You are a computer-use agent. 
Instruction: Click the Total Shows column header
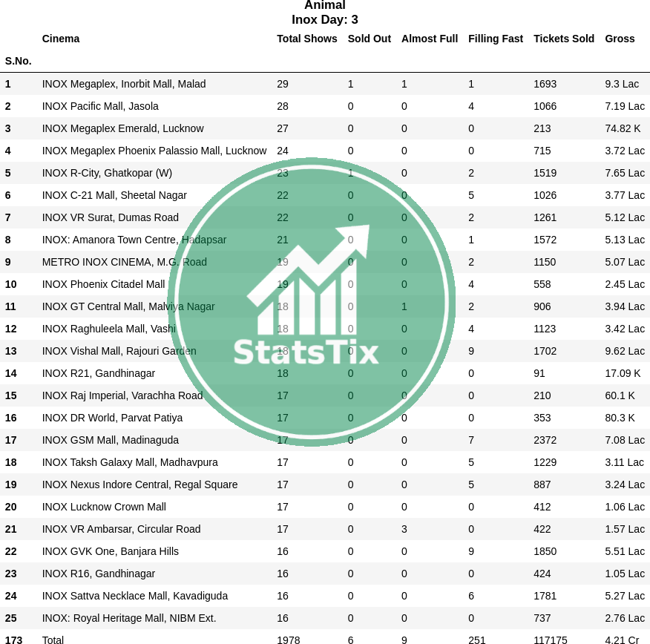tap(306, 39)
